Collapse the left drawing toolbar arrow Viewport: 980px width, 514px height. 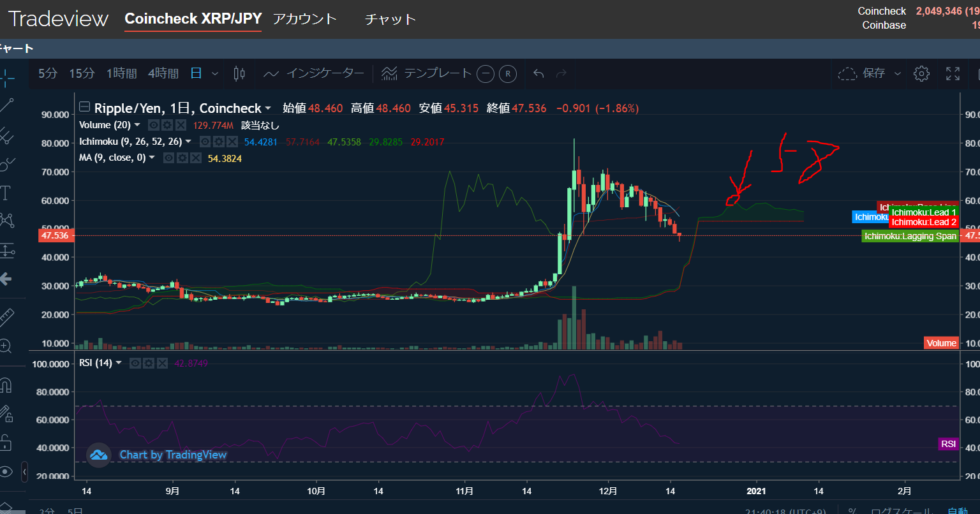click(x=25, y=472)
